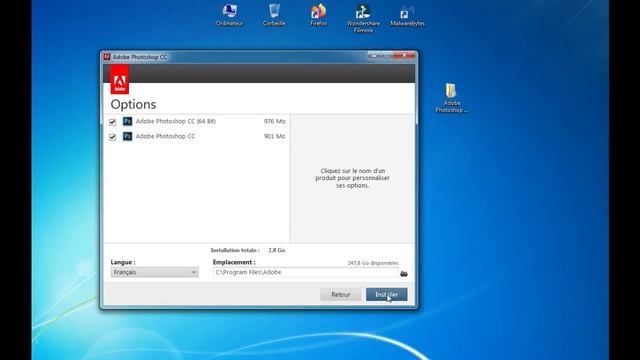Click the 976 Mo size value
The height and width of the screenshot is (360, 640).
click(x=274, y=121)
